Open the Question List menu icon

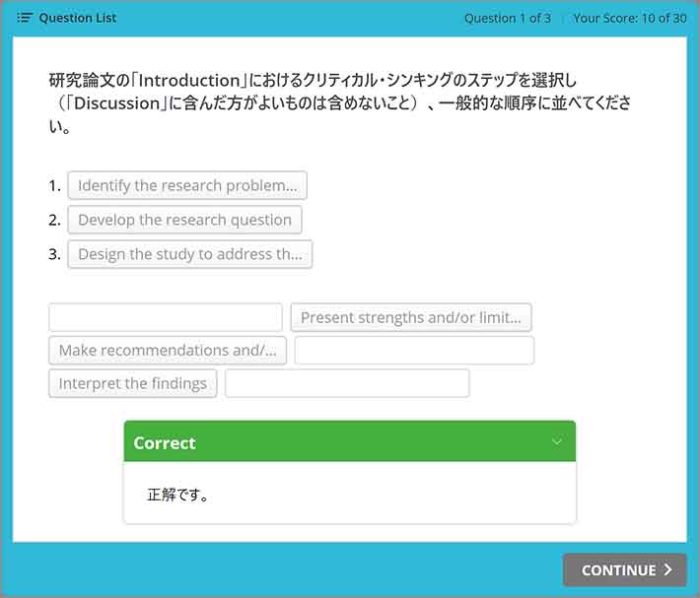pyautogui.click(x=25, y=18)
